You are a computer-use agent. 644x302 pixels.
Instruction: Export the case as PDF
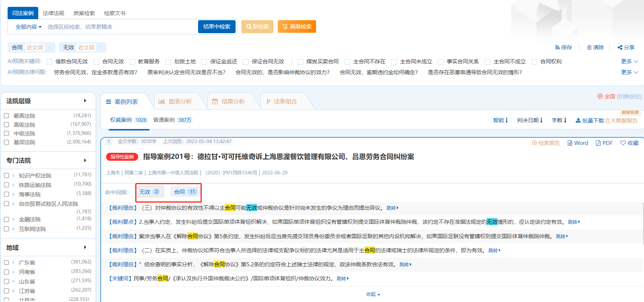(598, 143)
